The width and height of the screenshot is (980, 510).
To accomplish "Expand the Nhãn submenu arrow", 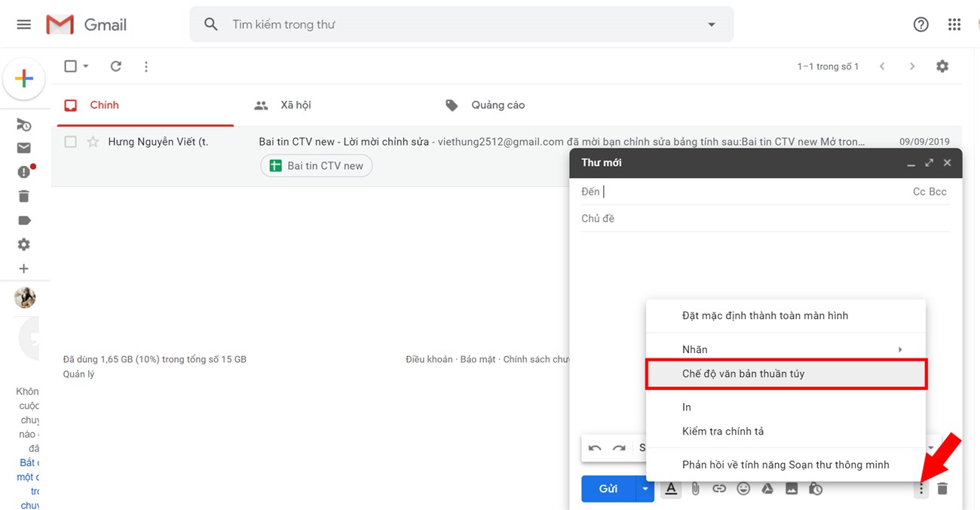I will [900, 349].
